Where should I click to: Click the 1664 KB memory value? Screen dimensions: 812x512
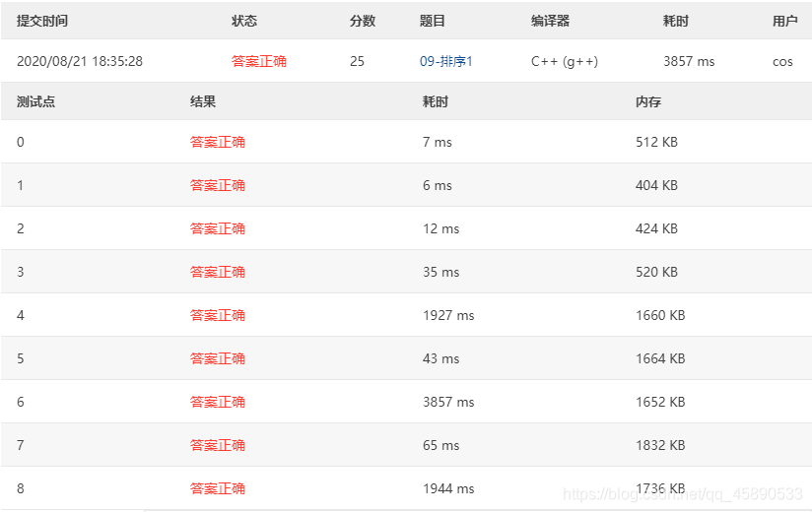pyautogui.click(x=660, y=359)
